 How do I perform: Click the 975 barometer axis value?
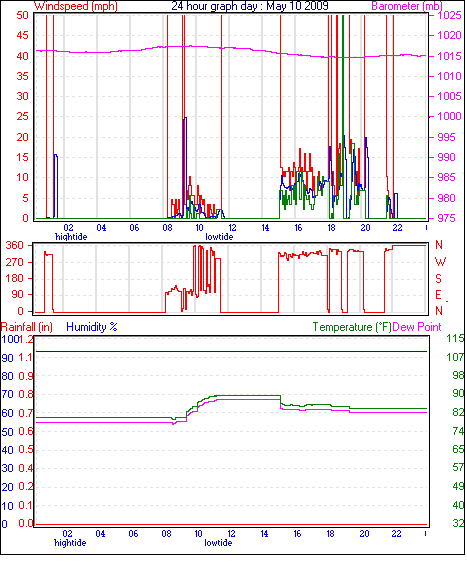click(446, 218)
